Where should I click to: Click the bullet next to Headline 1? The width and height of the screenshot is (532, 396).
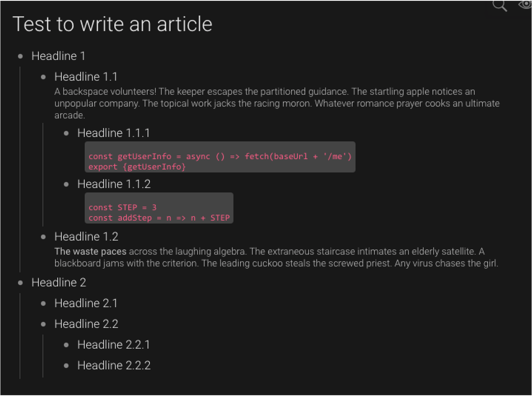pyautogui.click(x=20, y=56)
